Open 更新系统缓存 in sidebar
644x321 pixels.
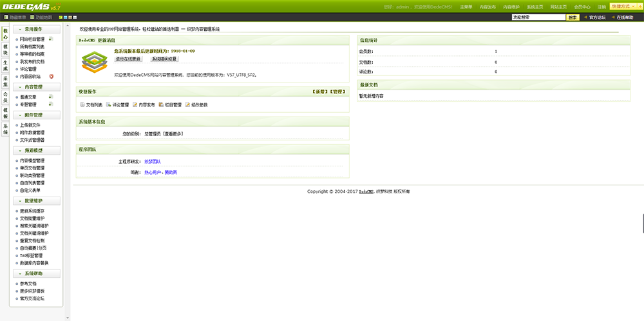point(32,211)
